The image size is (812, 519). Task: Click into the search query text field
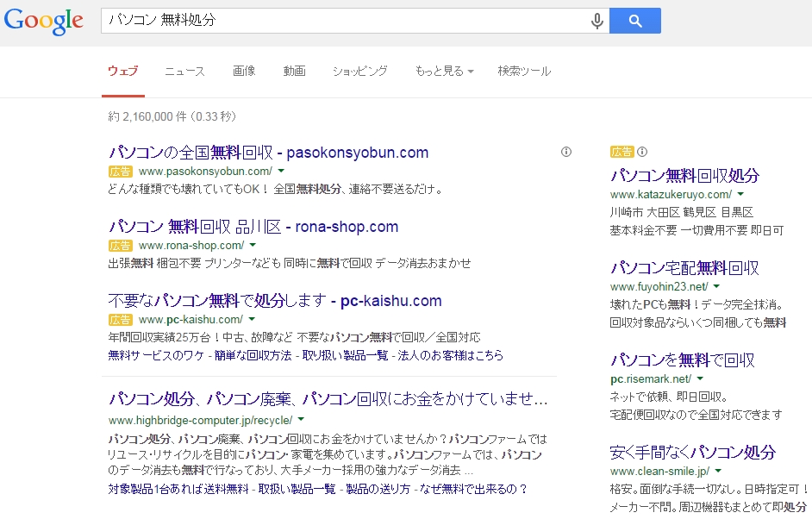coord(345,21)
